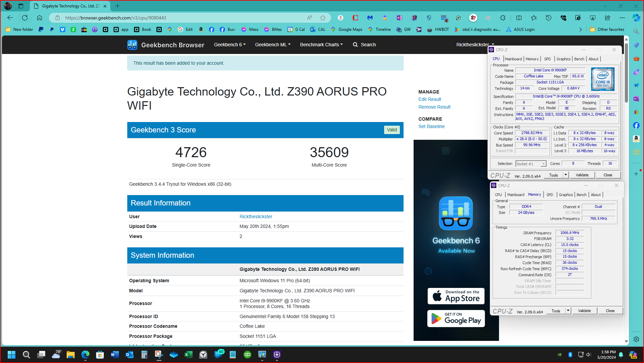Click taskbar clock and date

click(x=606, y=355)
